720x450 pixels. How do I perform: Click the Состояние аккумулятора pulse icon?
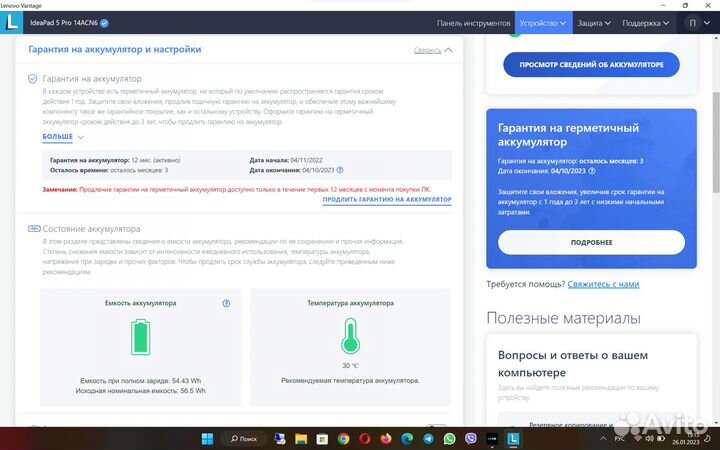point(34,228)
